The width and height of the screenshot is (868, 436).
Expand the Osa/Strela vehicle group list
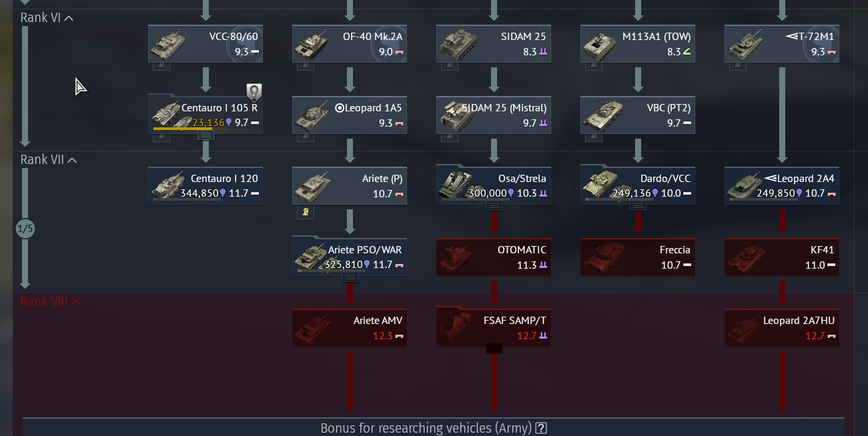[494, 206]
